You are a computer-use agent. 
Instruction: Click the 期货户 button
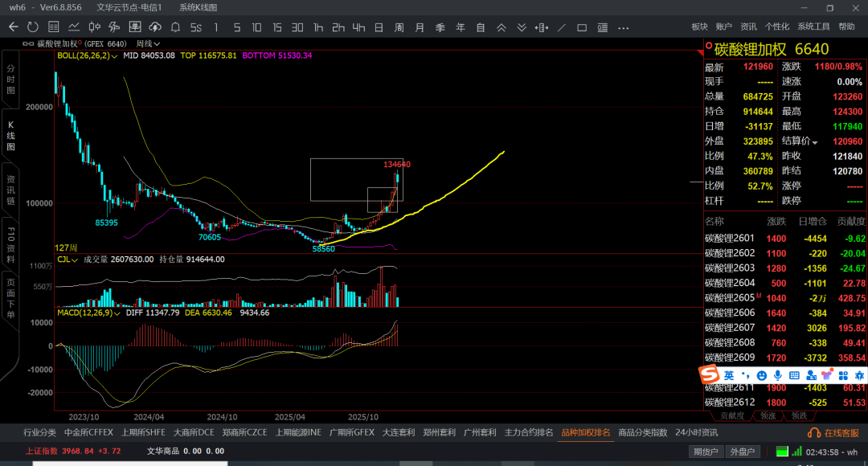point(706,452)
